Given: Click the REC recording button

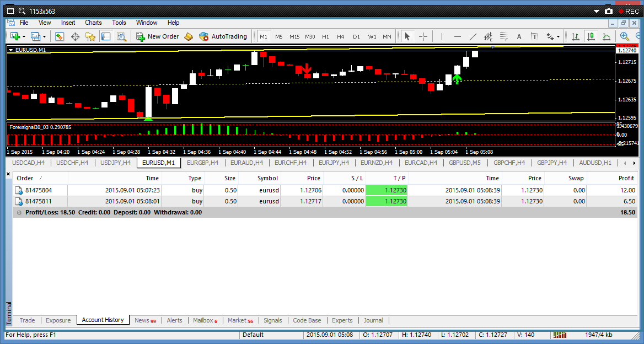Looking at the screenshot, I should 629,11.
